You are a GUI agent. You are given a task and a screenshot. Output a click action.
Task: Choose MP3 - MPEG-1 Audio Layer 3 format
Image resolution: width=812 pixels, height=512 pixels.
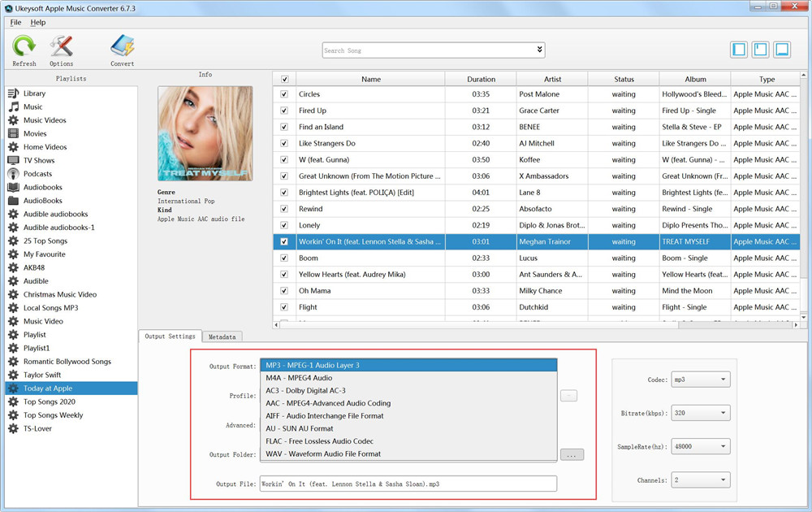click(408, 366)
